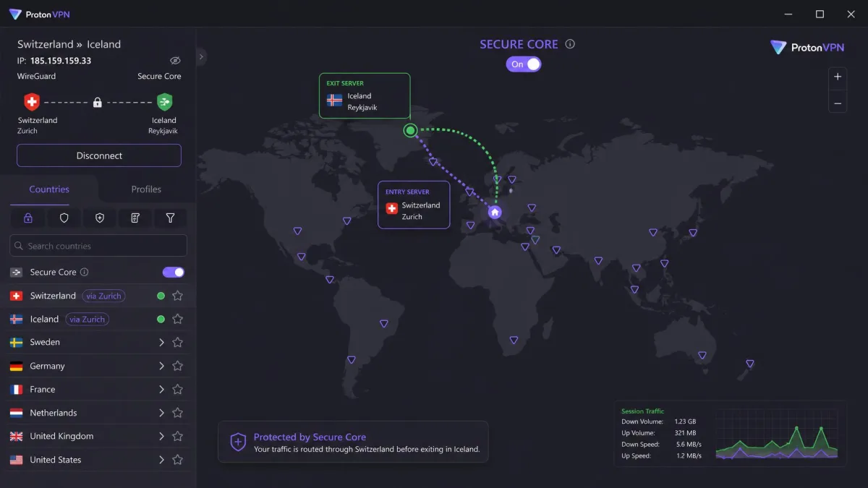Open the Entry Server Switzerland card

point(414,205)
